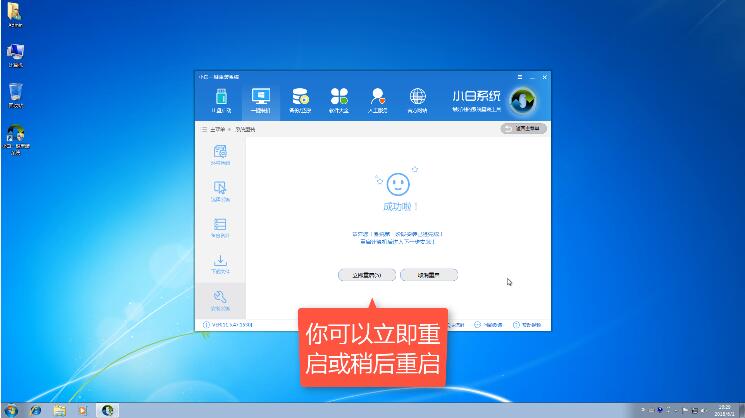This screenshot has width=745, height=418.
Task: Open the Recycle Bin desktop icon
Action: click(16, 94)
